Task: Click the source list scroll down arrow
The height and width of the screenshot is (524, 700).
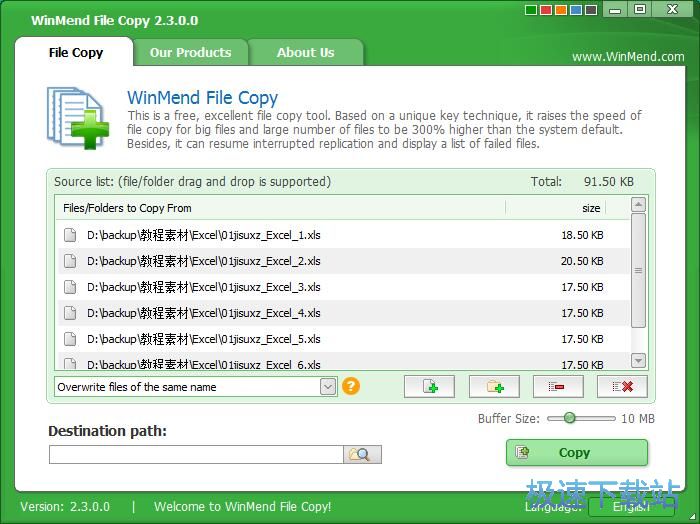Action: (638, 360)
